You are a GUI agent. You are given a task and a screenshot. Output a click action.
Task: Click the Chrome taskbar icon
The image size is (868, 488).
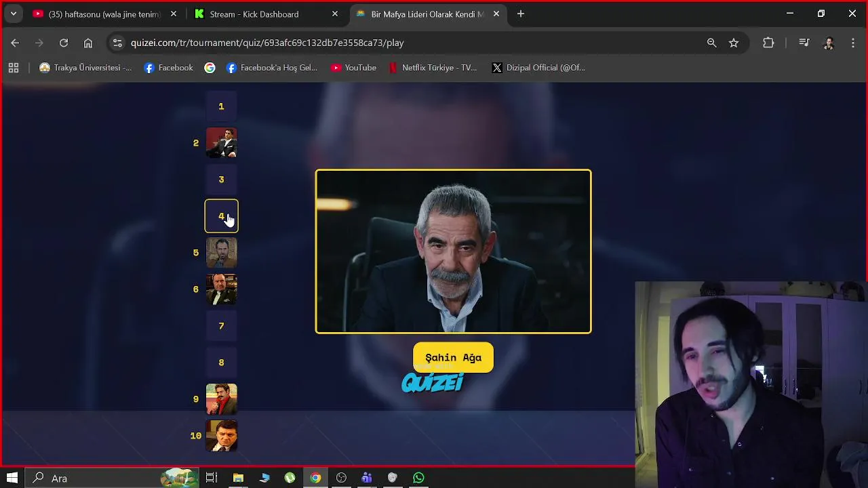(315, 478)
